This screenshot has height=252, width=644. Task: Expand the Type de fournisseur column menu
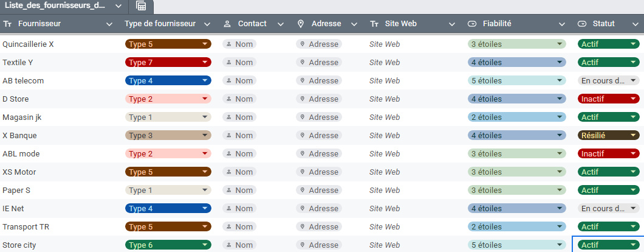[x=207, y=24]
